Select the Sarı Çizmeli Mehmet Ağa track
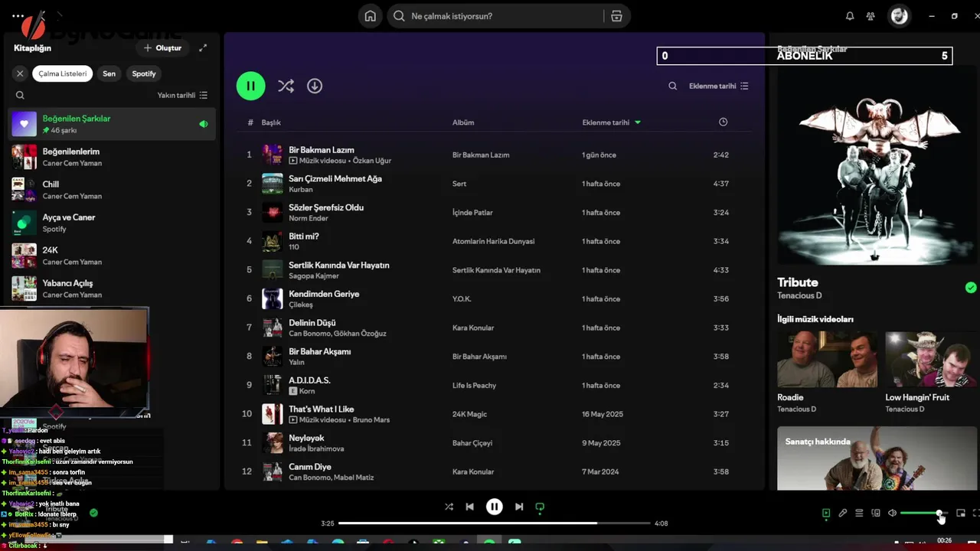The width and height of the screenshot is (980, 551). (x=494, y=184)
